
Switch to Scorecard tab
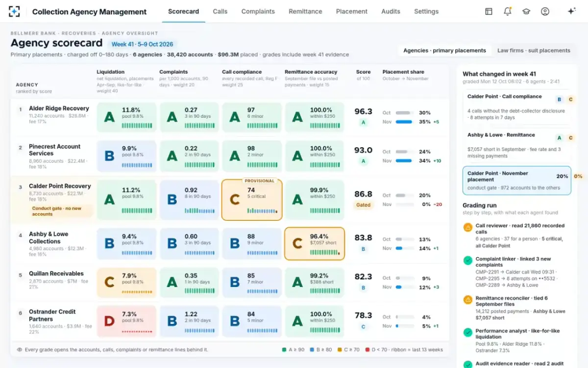coord(183,11)
